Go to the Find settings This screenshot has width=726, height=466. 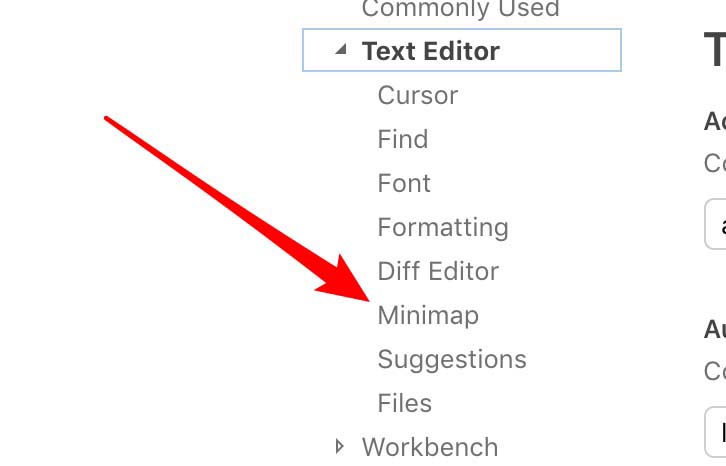pos(402,140)
